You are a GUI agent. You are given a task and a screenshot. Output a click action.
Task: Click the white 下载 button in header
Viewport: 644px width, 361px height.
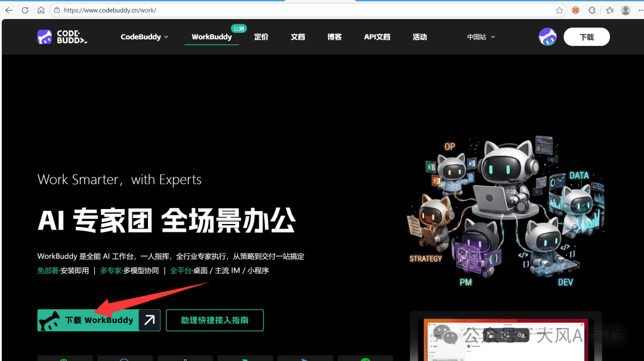[x=587, y=37]
